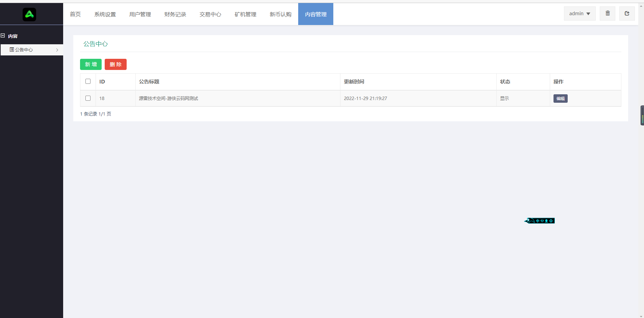Image resolution: width=644 pixels, height=318 pixels.
Task: Open the admin account dropdown
Action: pos(579,13)
